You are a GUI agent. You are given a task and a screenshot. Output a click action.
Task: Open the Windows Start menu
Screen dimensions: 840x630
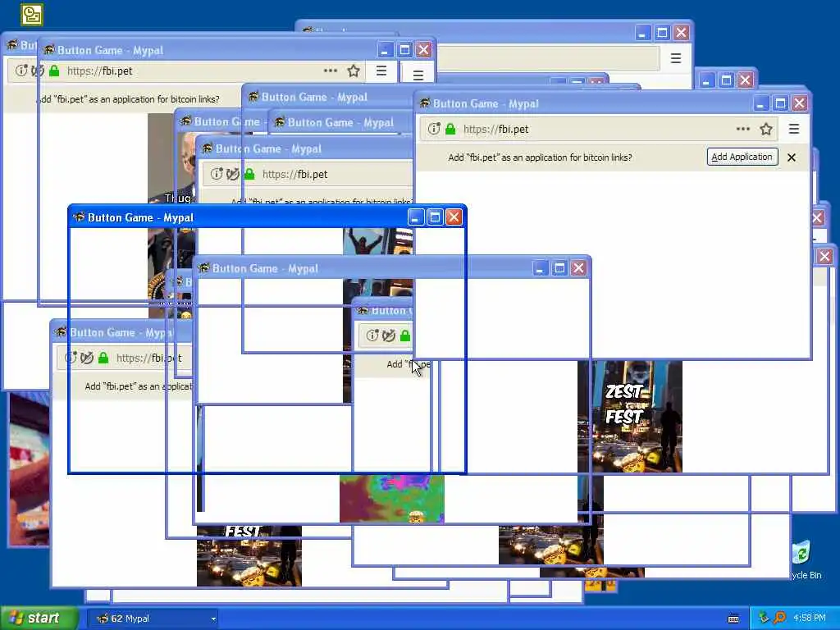(x=39, y=619)
